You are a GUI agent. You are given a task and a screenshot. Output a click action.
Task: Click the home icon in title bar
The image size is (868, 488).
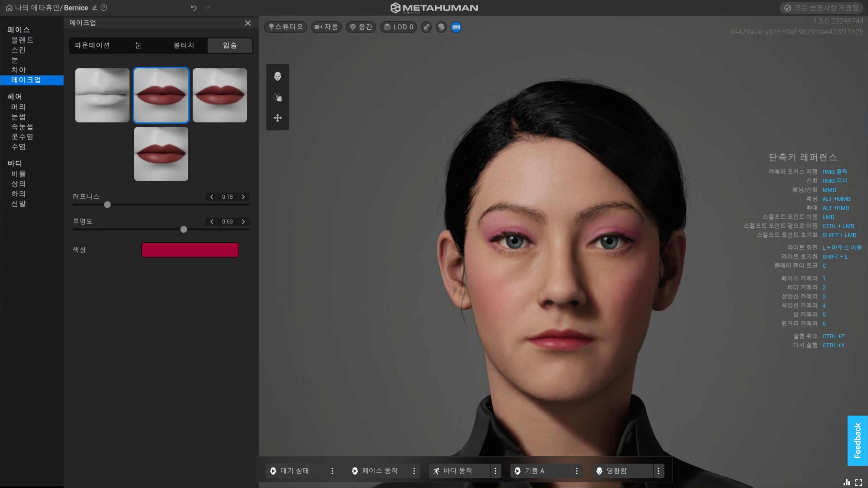pos(9,8)
